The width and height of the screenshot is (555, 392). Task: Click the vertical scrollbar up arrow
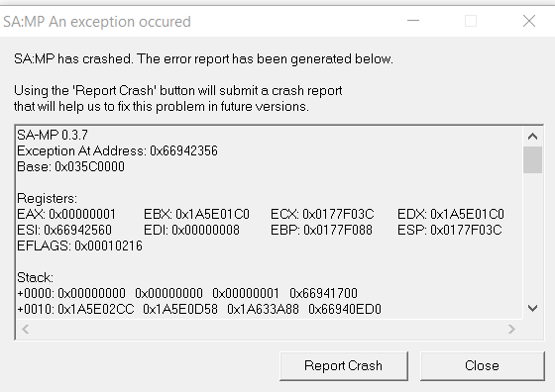coord(533,136)
